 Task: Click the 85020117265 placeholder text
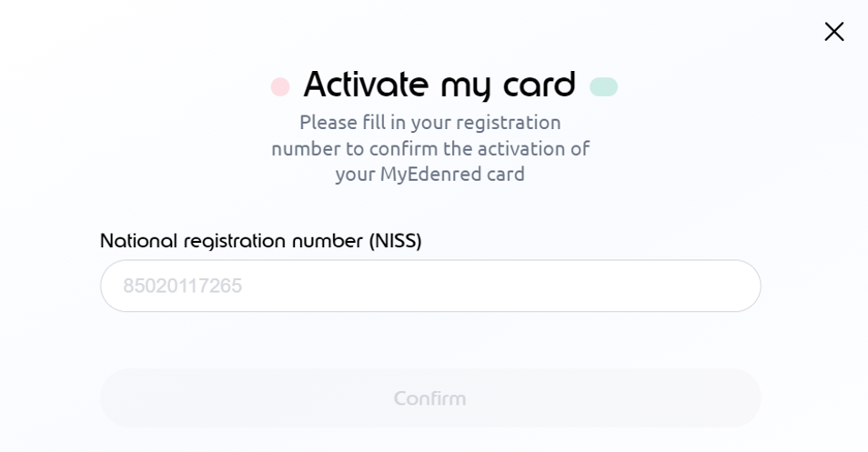pos(183,286)
